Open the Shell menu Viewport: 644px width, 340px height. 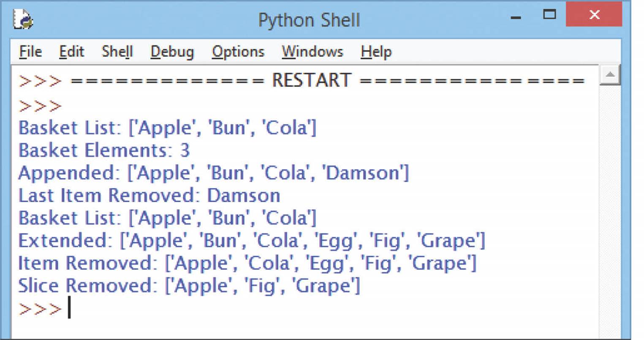117,52
